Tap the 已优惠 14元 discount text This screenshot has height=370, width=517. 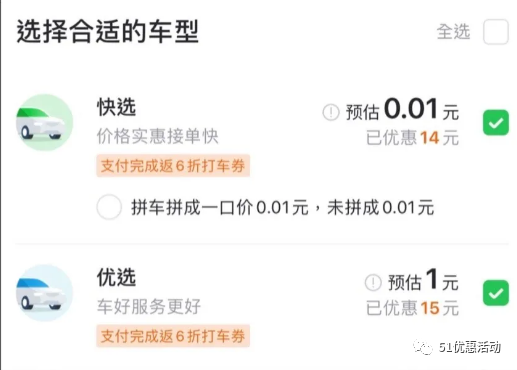[412, 138]
